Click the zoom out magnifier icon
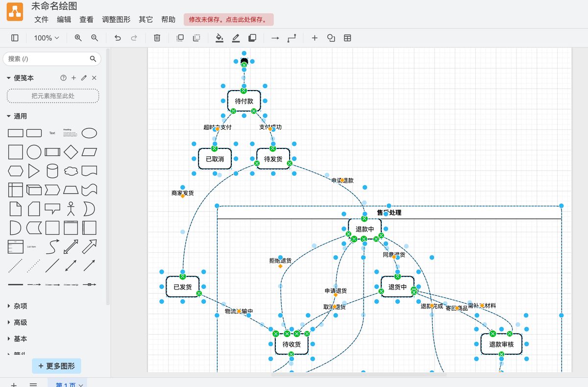This screenshot has height=387, width=588. coord(95,38)
